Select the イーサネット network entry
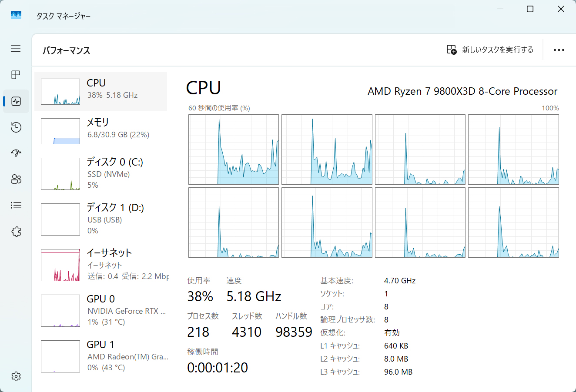Viewport: 576px width, 392px height. [101, 265]
